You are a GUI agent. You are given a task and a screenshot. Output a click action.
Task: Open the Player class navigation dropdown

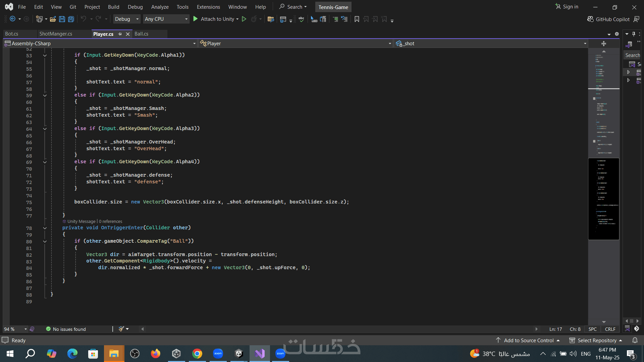click(x=295, y=44)
